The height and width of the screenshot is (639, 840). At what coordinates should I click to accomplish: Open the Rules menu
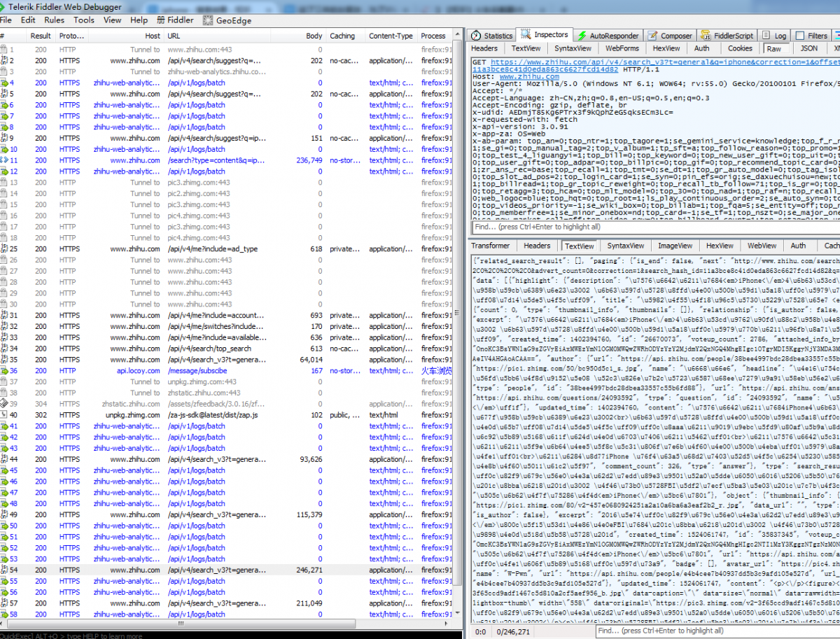coord(54,20)
